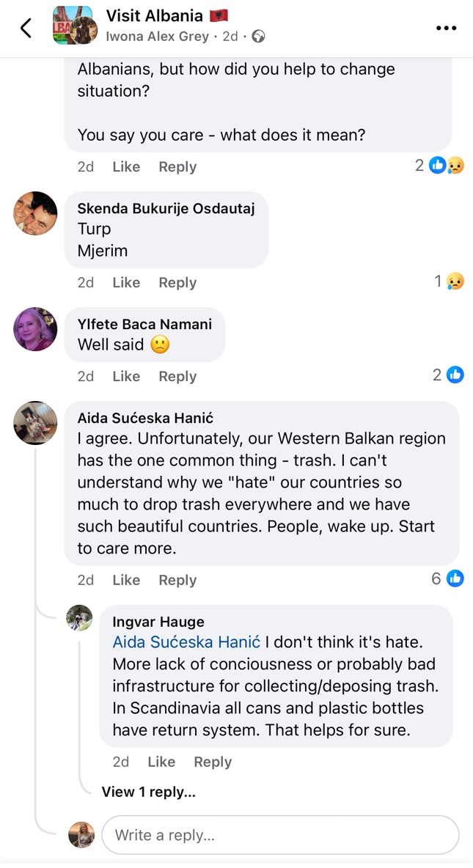Open Ingvar Hauge's profile picture

[x=79, y=618]
